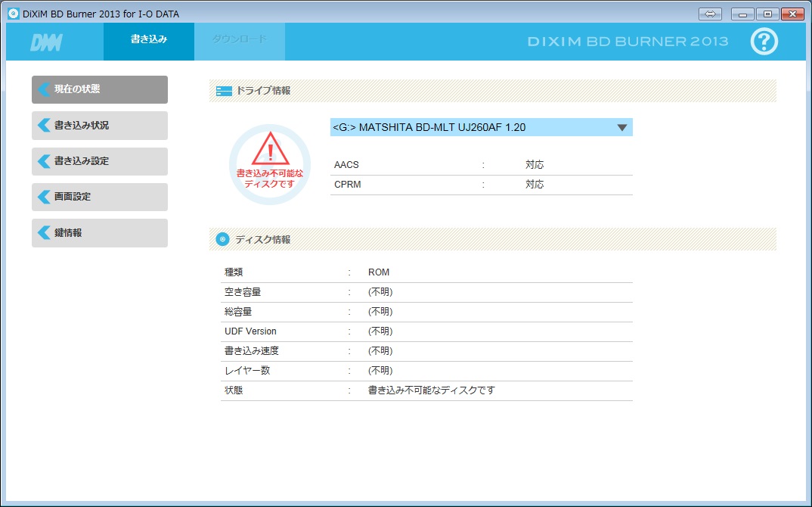
Task: Click the (不明) value for 空き容量
Action: (380, 292)
